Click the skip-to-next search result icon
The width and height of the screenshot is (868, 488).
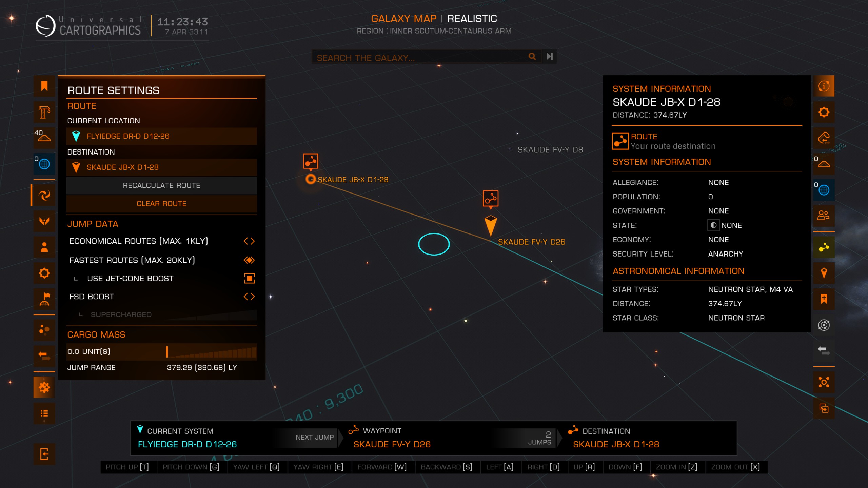click(x=550, y=57)
